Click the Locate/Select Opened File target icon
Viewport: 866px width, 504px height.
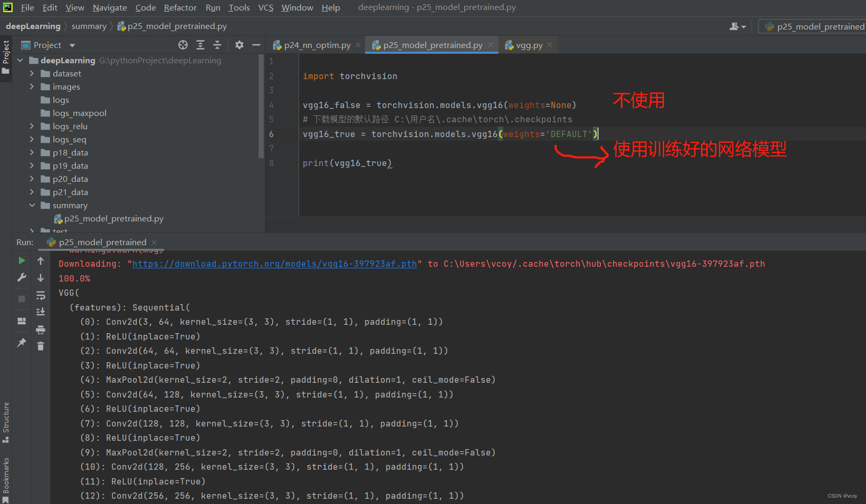tap(183, 45)
